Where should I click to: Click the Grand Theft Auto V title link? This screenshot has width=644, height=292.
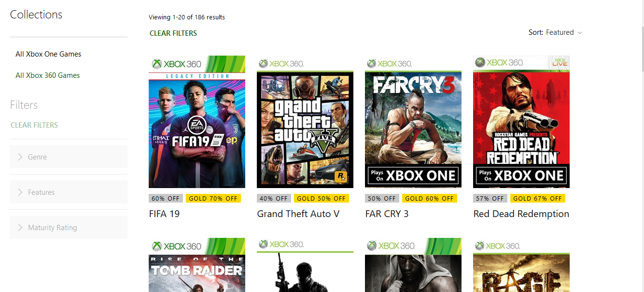[298, 214]
